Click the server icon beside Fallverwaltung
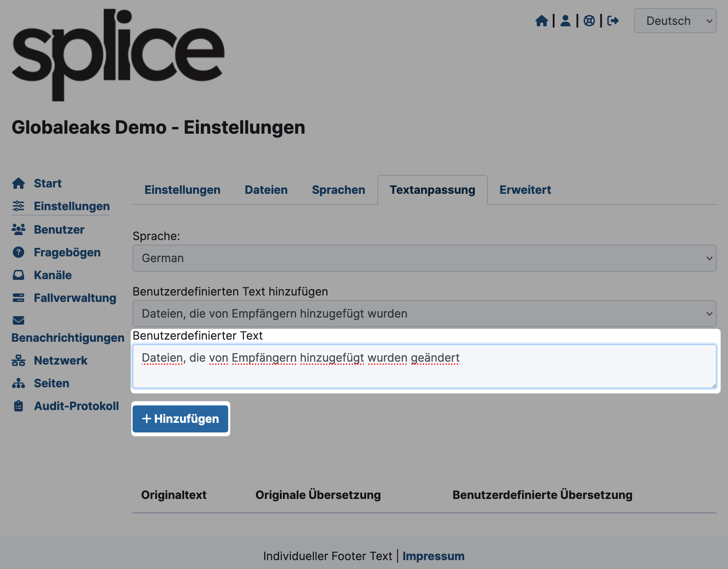The image size is (728, 569). (18, 298)
